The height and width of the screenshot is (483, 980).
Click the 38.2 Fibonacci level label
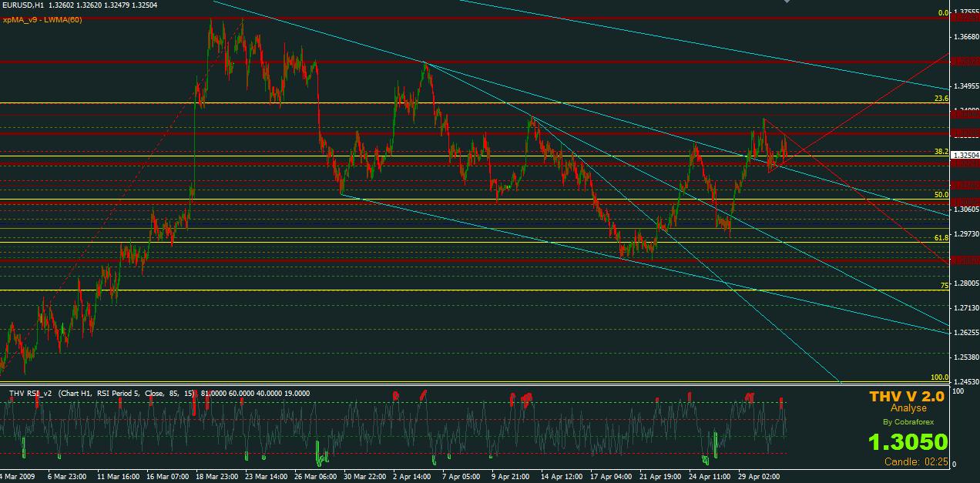[x=941, y=152]
